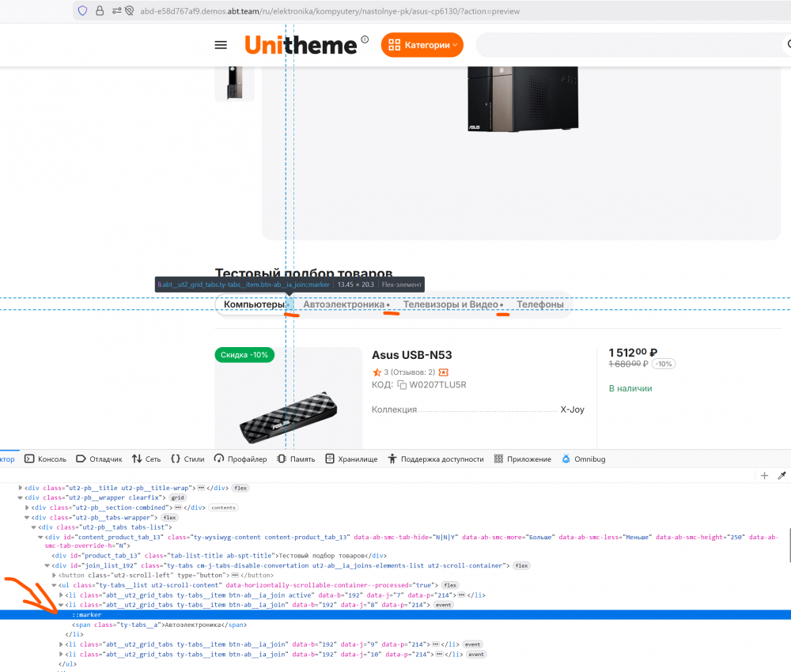
Task: Select the Телевизоры и Видео product tab
Action: click(x=450, y=304)
